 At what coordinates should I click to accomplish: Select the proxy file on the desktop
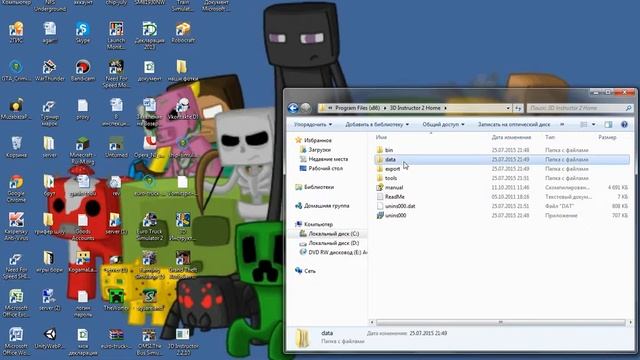click(x=82, y=109)
